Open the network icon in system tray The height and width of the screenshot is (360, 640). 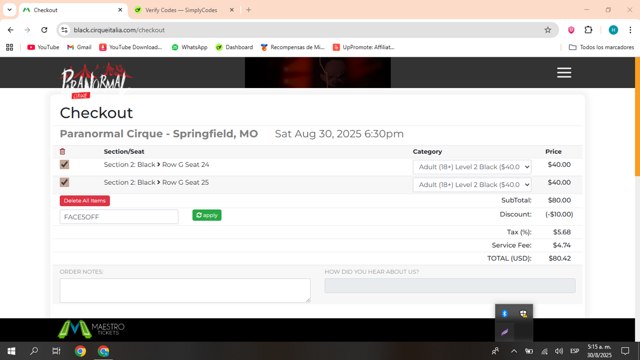tap(544, 351)
